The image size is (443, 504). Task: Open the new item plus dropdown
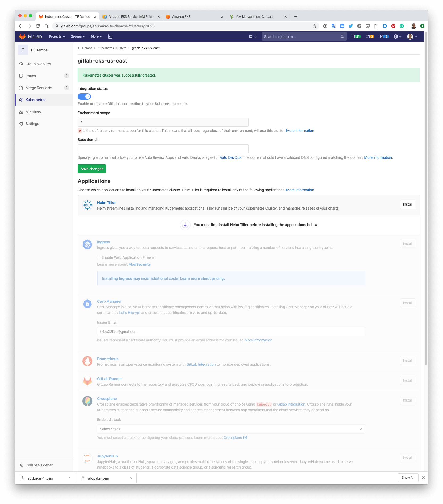point(253,36)
